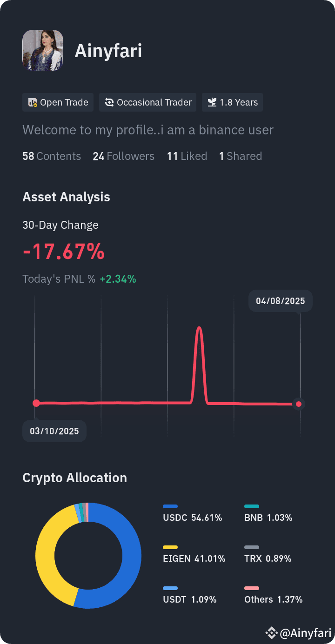Image resolution: width=335 pixels, height=644 pixels.
Task: Click the 03/10/2025 date label
Action: pos(54,431)
